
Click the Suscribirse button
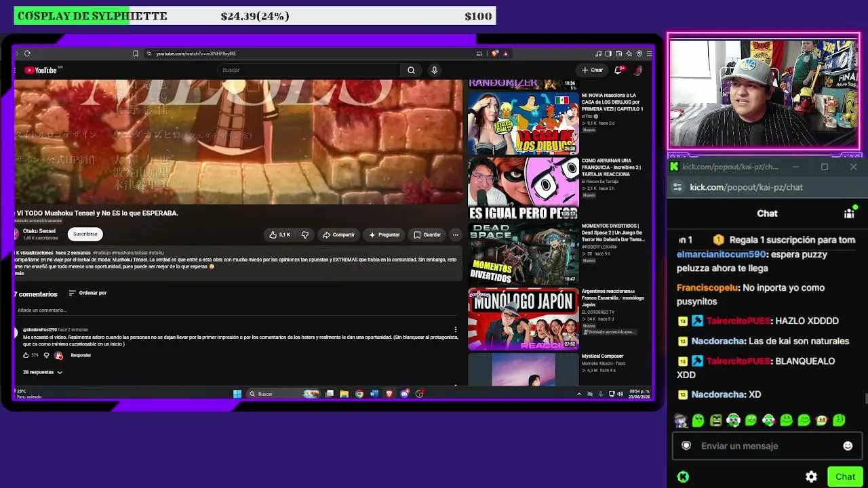[x=85, y=234]
